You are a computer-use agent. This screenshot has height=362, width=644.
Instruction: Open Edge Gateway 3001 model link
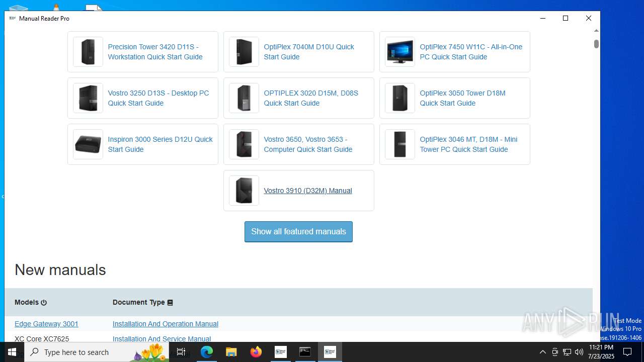click(46, 324)
